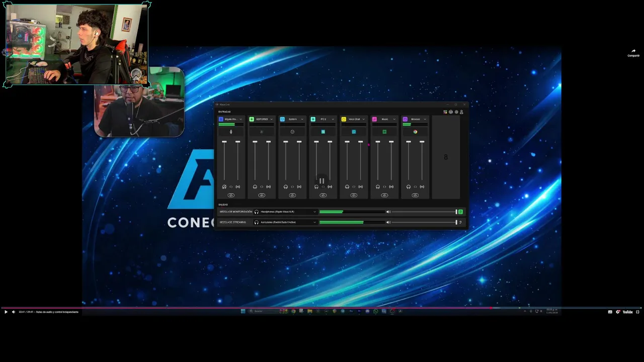This screenshot has height=362, width=644.
Task: Click the round icon beside the settings gear
Action: pos(451,112)
